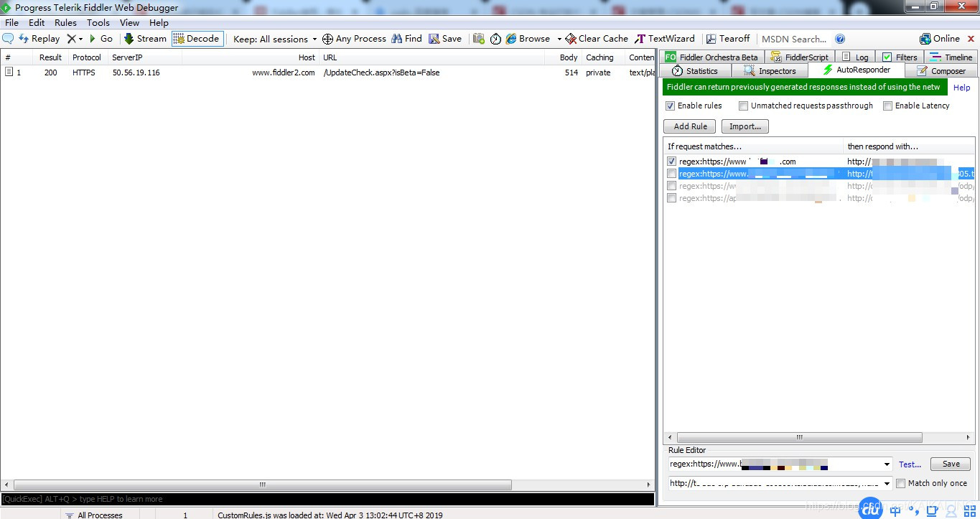Open the Edit menu
Image resolution: width=980 pixels, height=519 pixels.
[37, 22]
